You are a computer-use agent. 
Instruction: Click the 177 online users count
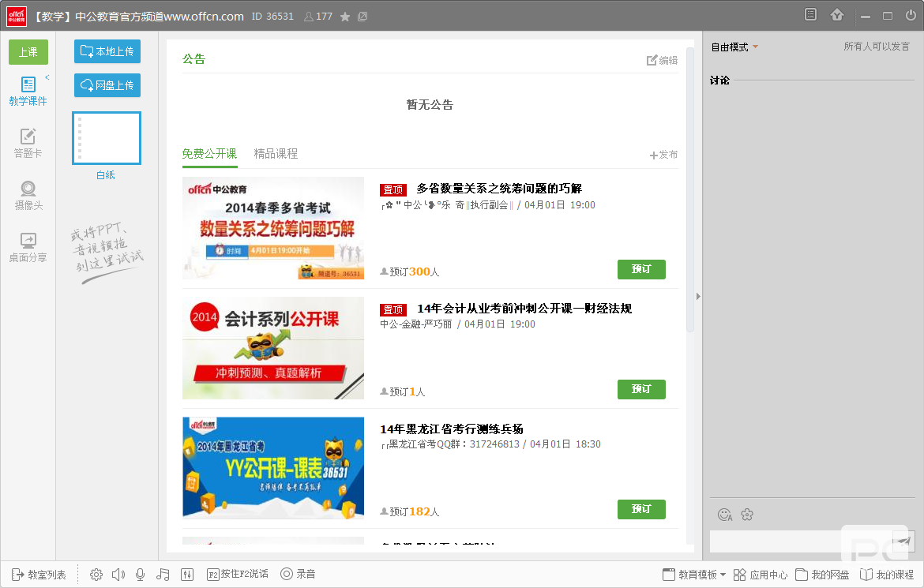318,17
